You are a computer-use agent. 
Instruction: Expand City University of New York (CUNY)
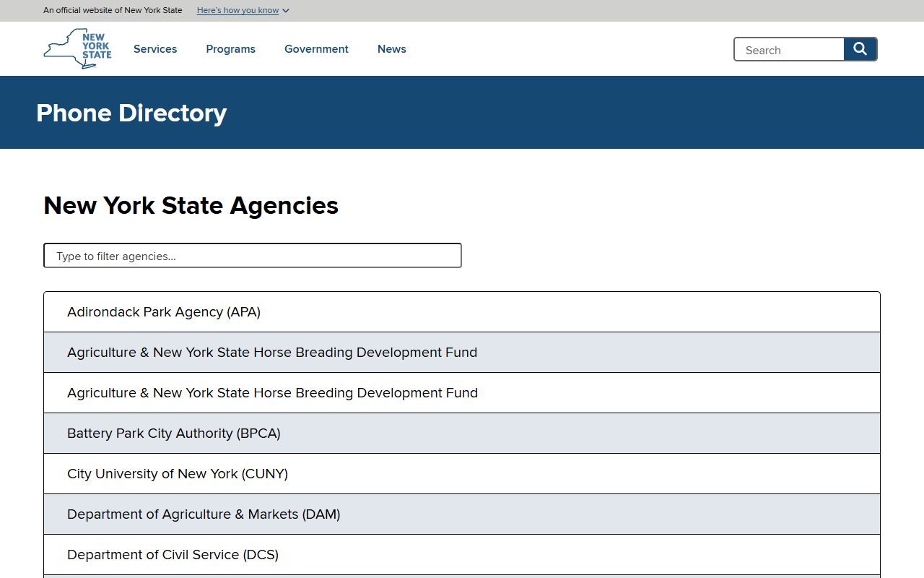pos(462,474)
